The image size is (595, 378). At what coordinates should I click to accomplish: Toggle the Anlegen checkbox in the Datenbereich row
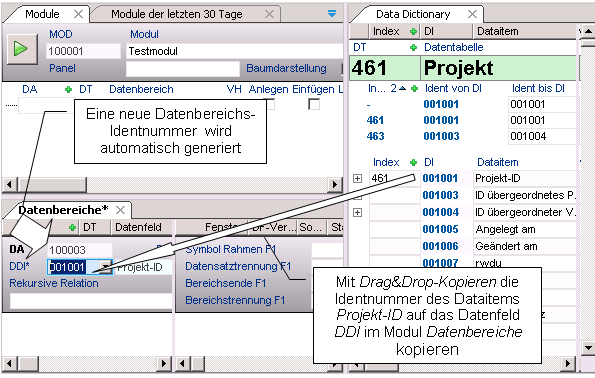pyautogui.click(x=270, y=104)
